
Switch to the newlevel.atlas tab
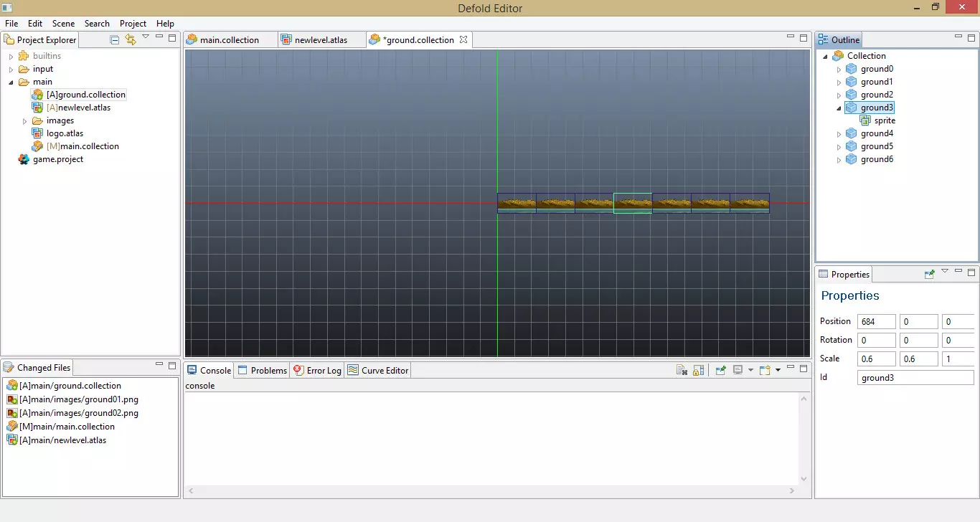320,40
